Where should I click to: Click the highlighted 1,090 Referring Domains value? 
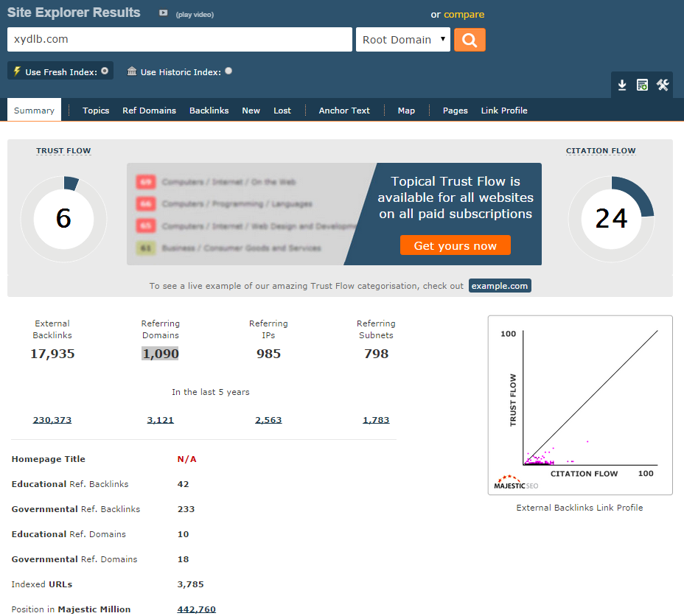click(x=160, y=354)
